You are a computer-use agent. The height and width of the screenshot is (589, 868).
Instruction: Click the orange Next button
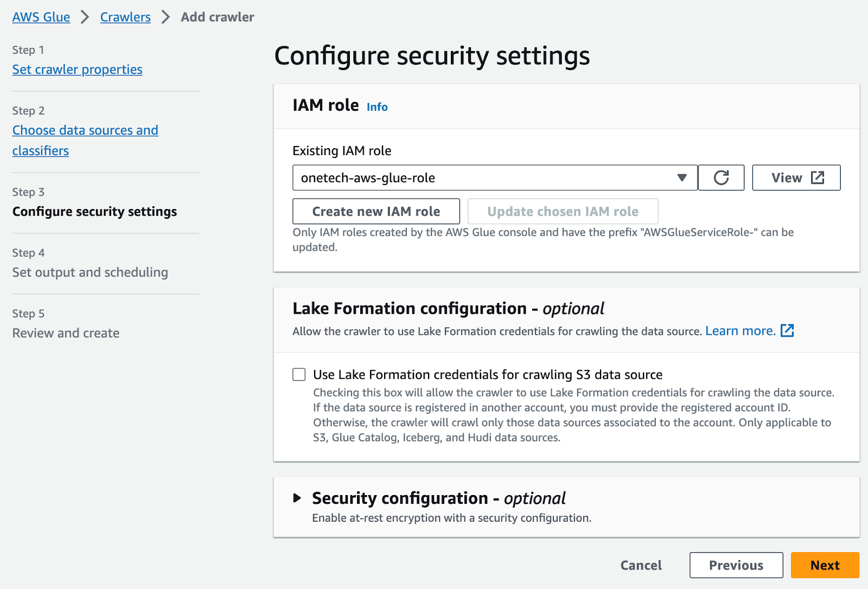(x=825, y=565)
